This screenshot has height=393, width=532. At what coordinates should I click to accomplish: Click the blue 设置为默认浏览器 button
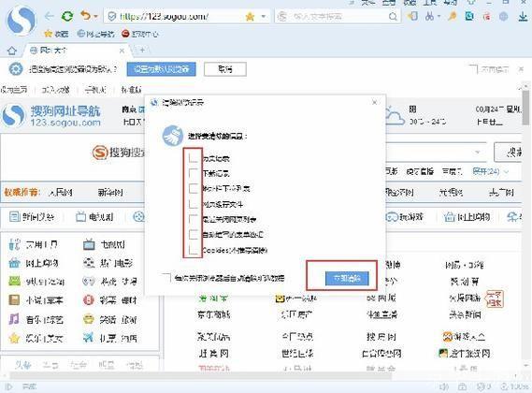pyautogui.click(x=162, y=69)
